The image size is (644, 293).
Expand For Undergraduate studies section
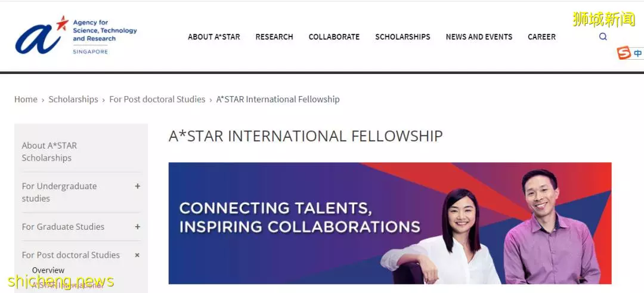pyautogui.click(x=138, y=186)
